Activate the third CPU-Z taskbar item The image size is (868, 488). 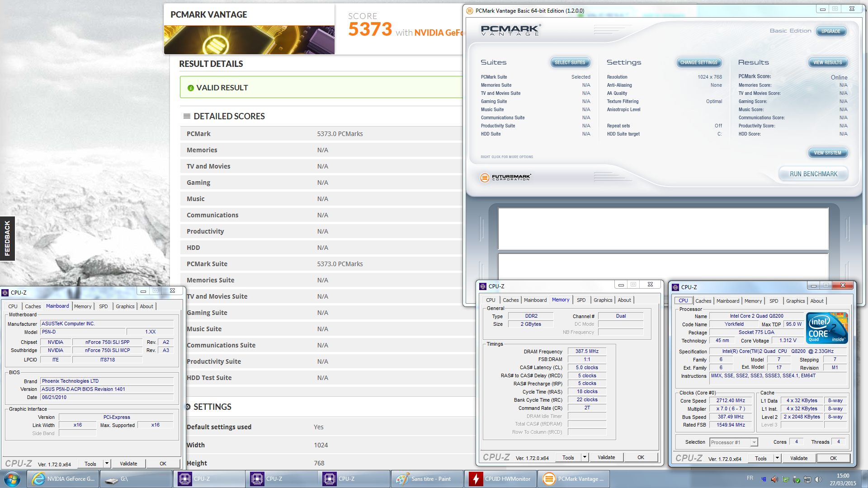[354, 479]
